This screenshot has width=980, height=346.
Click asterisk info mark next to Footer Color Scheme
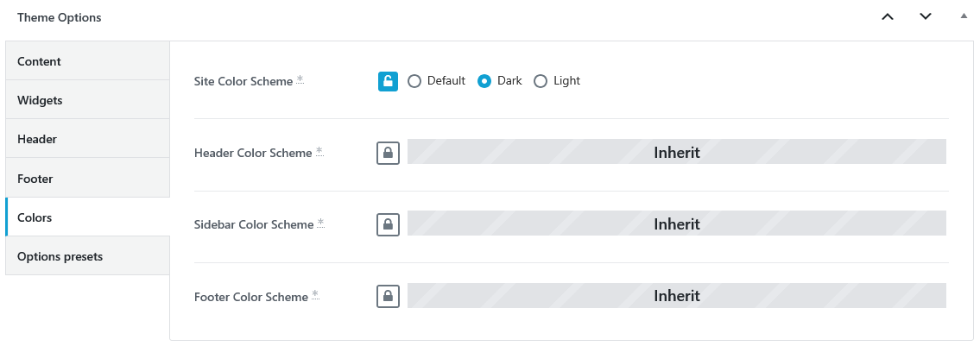tap(316, 294)
